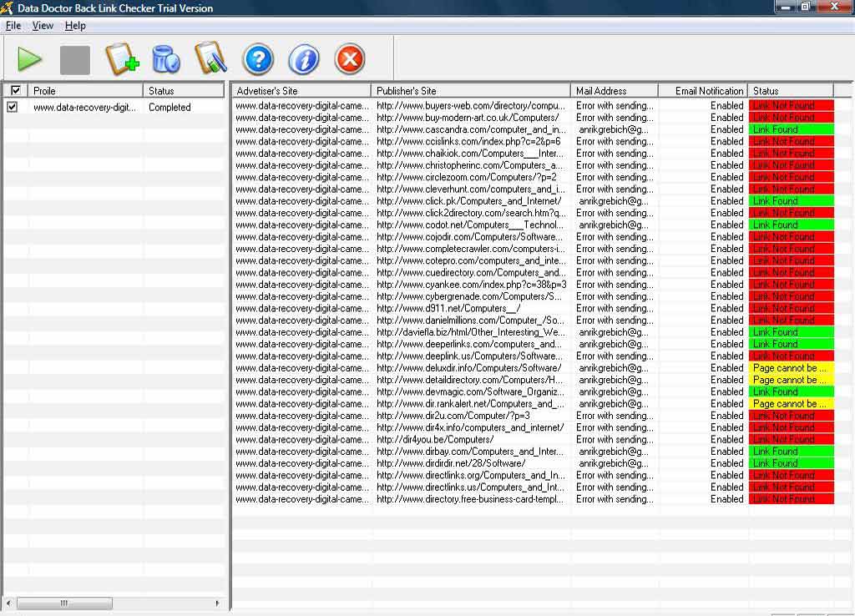This screenshot has height=616, width=855.
Task: Select the d911.net Computers row
Action: (534, 309)
